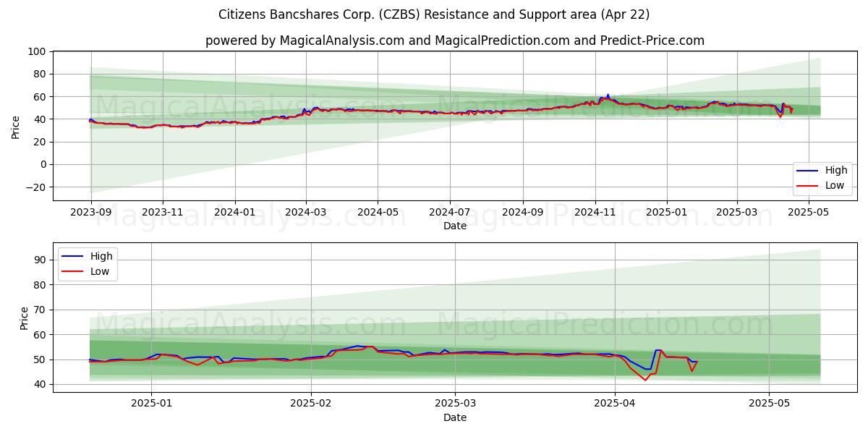The width and height of the screenshot is (868, 434).
Task: Click the subtitle 'powered by MagicalAnalysis.com and MagicalPrediction.com and Predict-Price.com'
Action: point(455,41)
